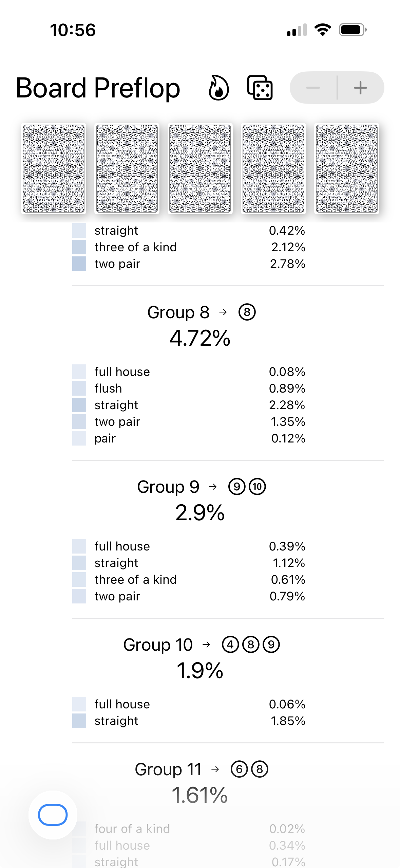Image resolution: width=400 pixels, height=868 pixels.
Task: Tap Group 8 flush color swatch
Action: (79, 388)
